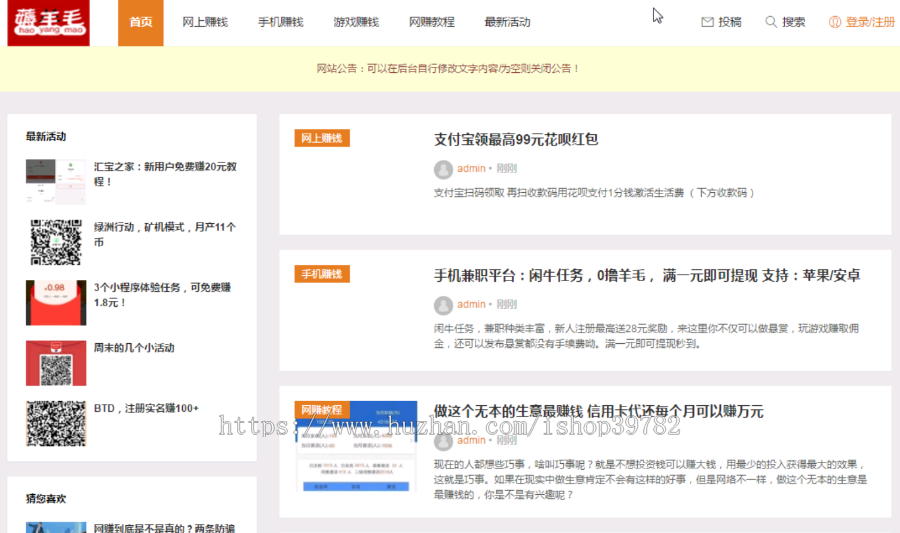Viewport: 900px width, 533px height.
Task: Open 最新活动 in the top navigation
Action: coord(507,22)
